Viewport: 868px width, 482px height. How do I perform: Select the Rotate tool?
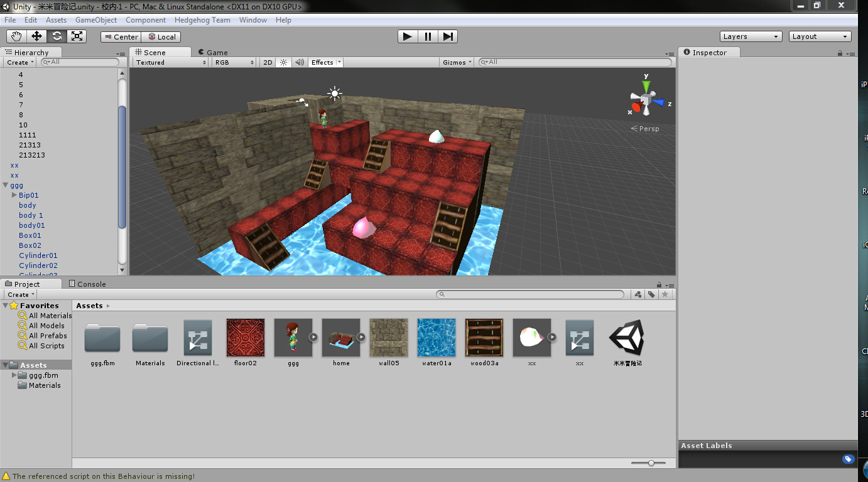[57, 36]
